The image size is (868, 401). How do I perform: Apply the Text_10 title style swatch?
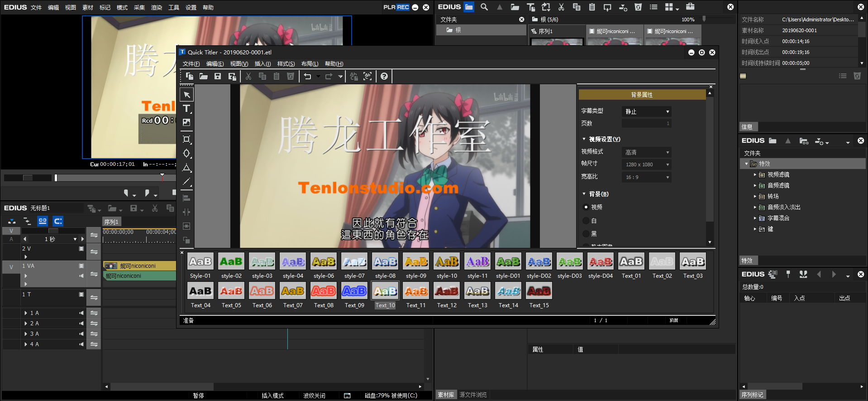pos(385,291)
